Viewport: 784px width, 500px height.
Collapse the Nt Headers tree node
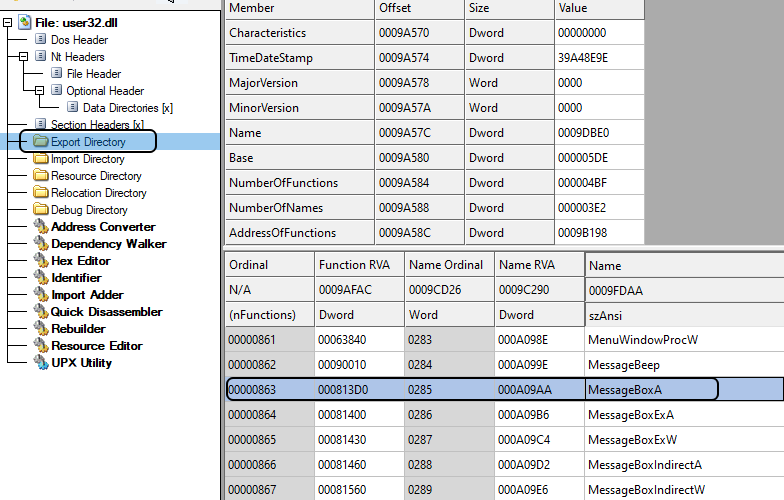26,57
